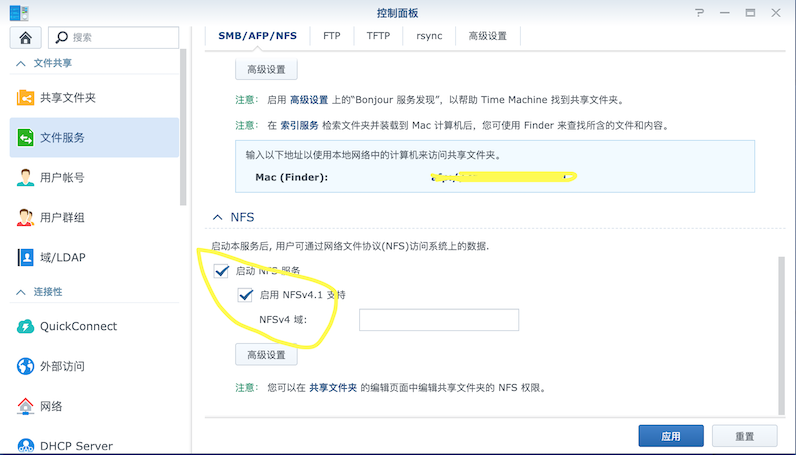Viewport: 796px width, 455px height.
Task: Open QuickConnect cloud icon
Action: coord(25,326)
